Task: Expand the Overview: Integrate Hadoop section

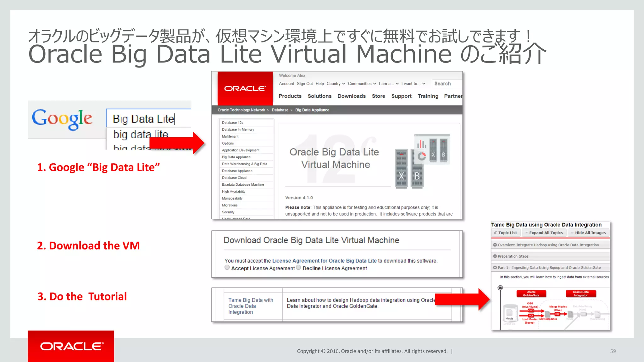Action: click(550, 245)
